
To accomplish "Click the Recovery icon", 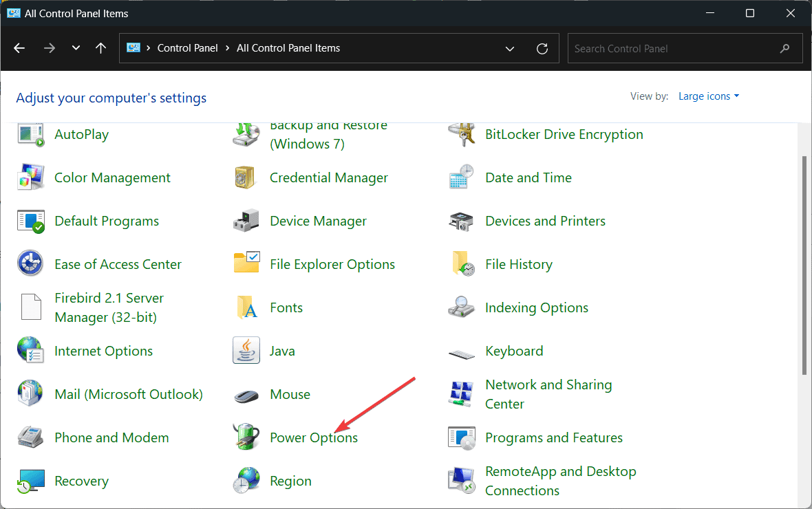I will click(31, 481).
